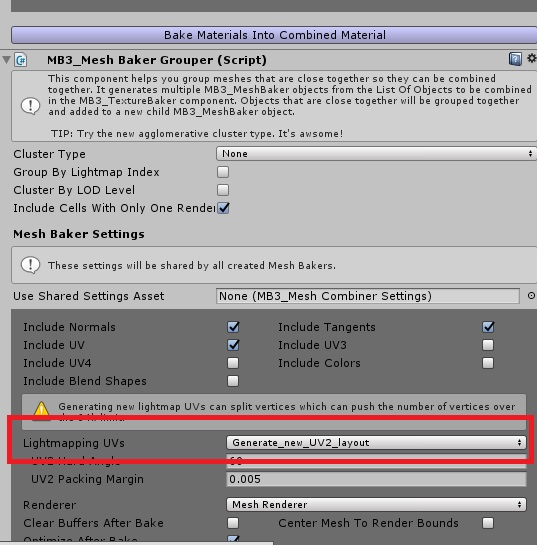Uncheck Include Cells With Only One Renderer

point(223,208)
